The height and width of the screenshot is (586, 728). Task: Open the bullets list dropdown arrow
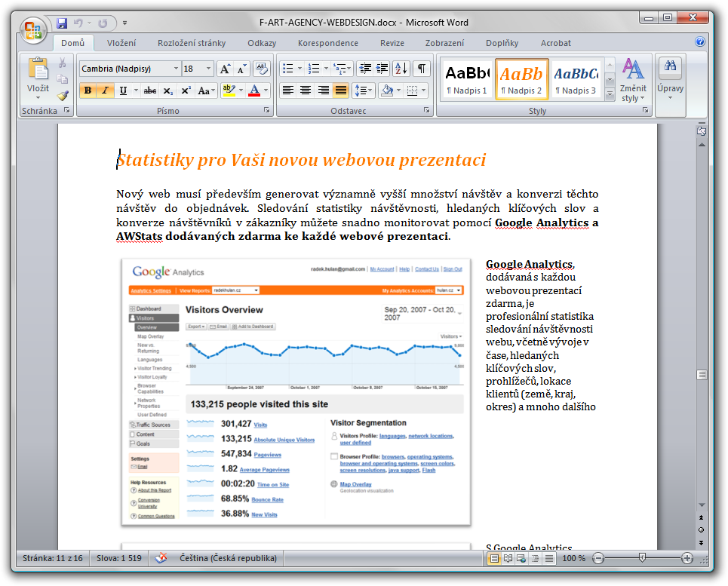tap(300, 69)
